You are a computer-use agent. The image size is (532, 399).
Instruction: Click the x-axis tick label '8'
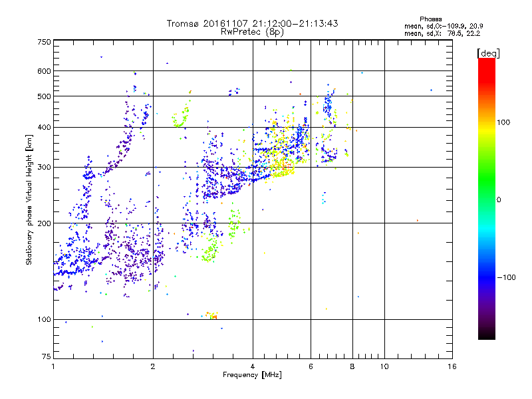[x=352, y=366]
